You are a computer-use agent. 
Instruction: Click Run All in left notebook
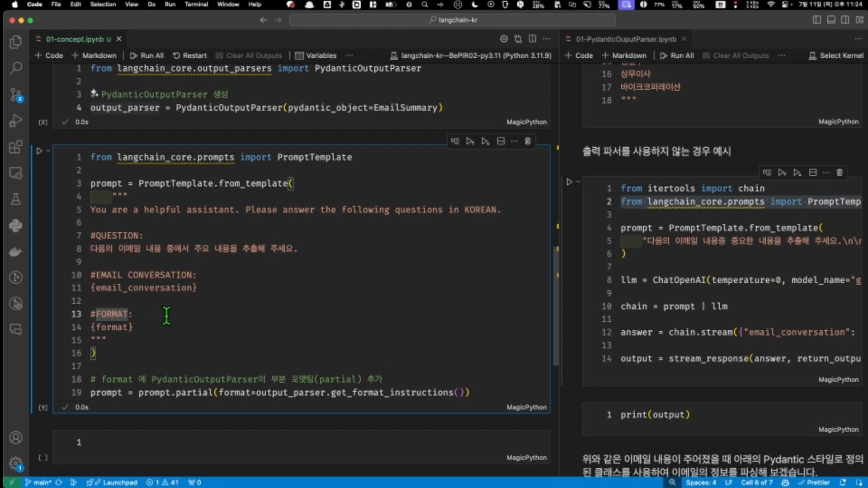(147, 56)
